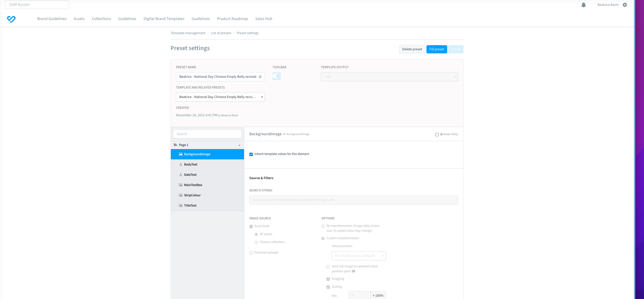
Task: Click the Preset Name input field
Action: coord(220,77)
